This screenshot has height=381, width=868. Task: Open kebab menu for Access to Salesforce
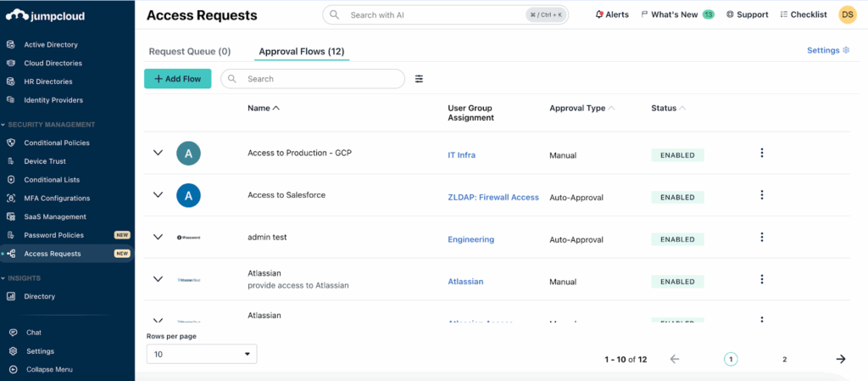pos(761,195)
